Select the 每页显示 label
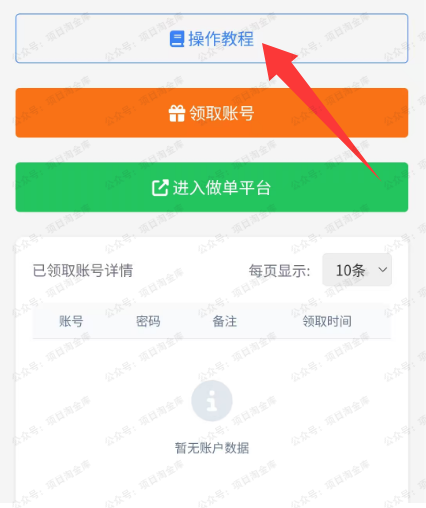Image resolution: width=426 pixels, height=508 pixels. [x=279, y=270]
